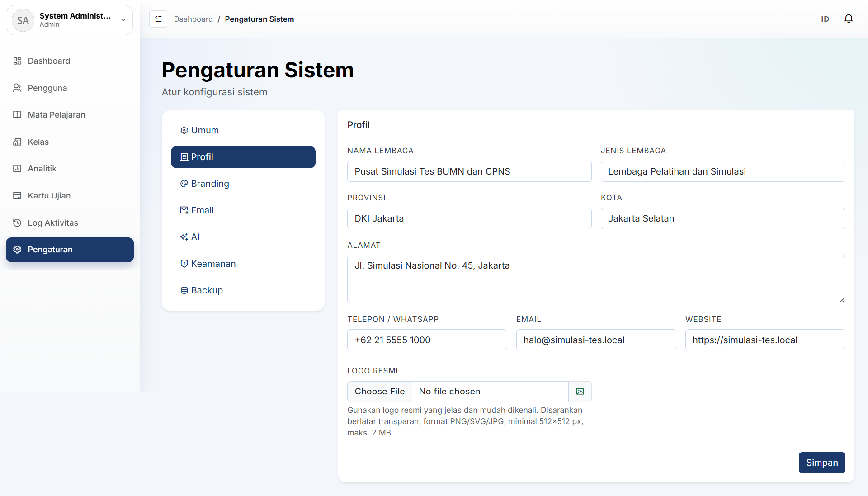
Task: Click the Pengaturan Sistem breadcrumb
Action: point(259,19)
